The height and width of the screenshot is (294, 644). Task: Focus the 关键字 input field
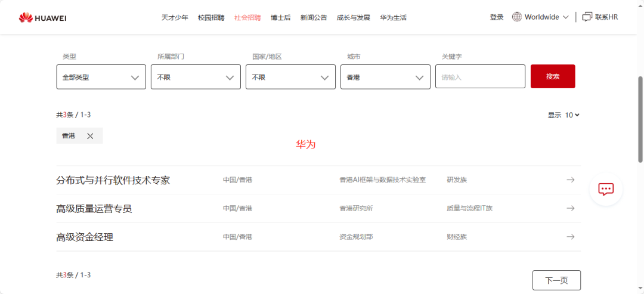pos(480,77)
